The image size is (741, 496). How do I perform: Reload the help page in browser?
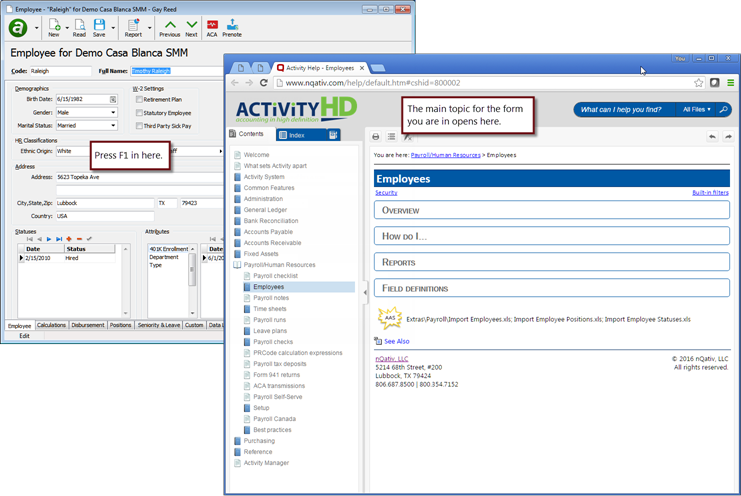(264, 83)
